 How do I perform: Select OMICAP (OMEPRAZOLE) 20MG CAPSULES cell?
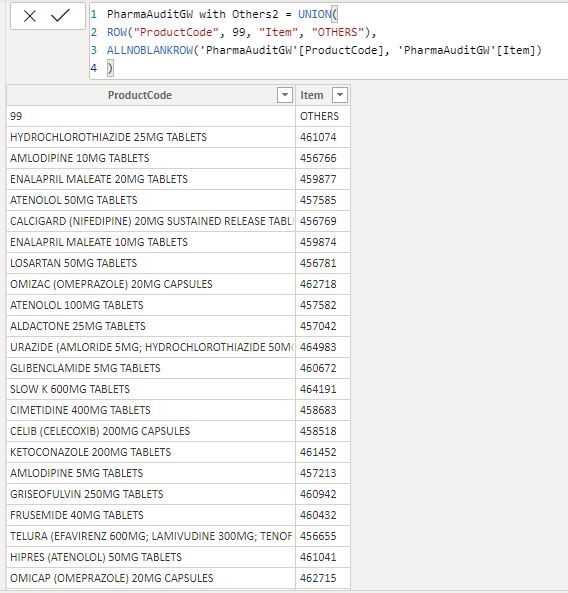click(x=151, y=578)
